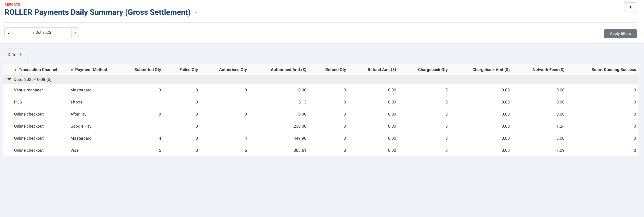
Task: Toggle Date sort ascending arrow
Action: point(21,55)
